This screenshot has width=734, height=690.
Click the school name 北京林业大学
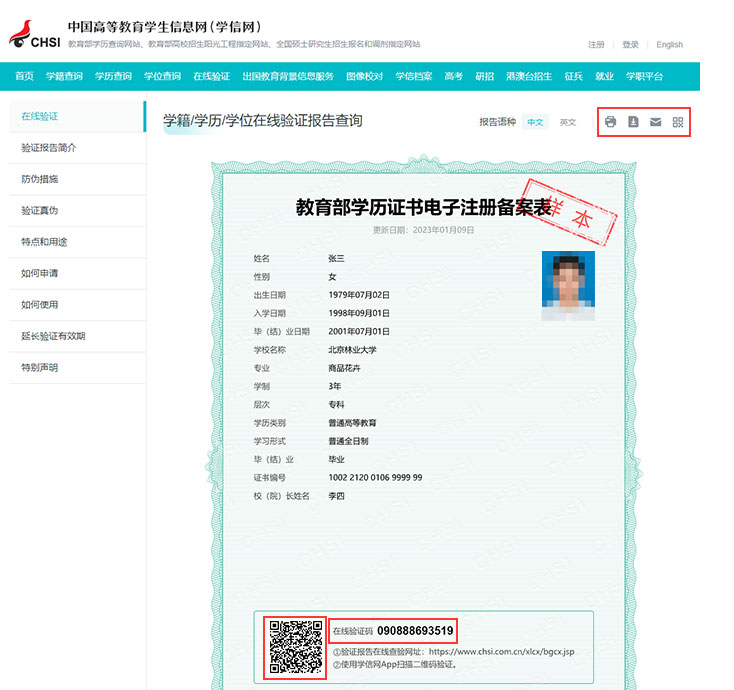pos(352,350)
